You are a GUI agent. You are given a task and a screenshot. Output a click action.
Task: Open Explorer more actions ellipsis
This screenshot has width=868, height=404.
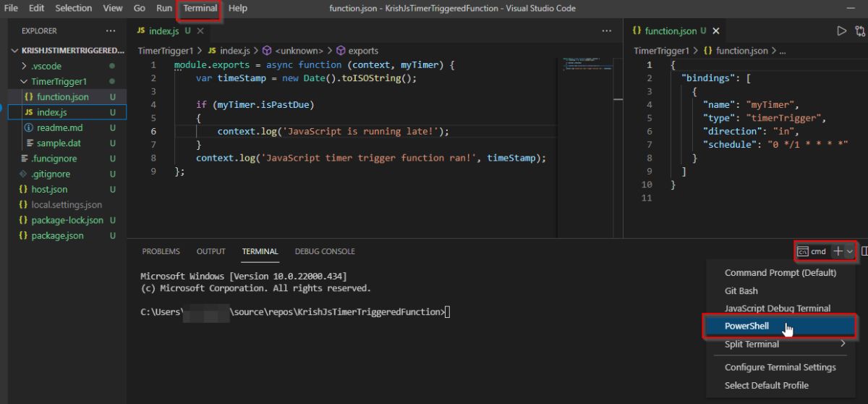click(x=110, y=31)
